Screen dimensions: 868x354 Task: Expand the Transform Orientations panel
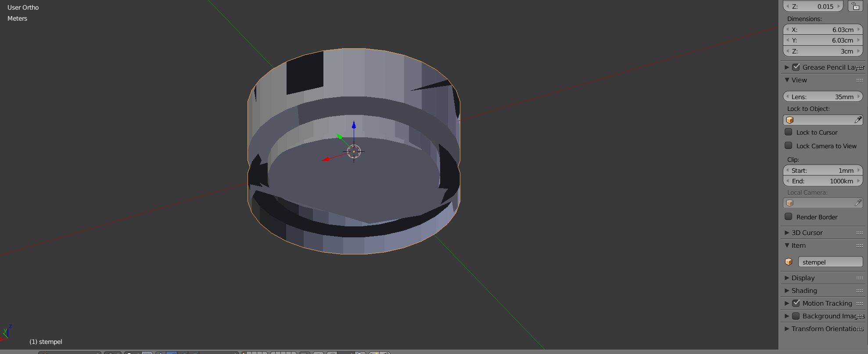(787, 329)
